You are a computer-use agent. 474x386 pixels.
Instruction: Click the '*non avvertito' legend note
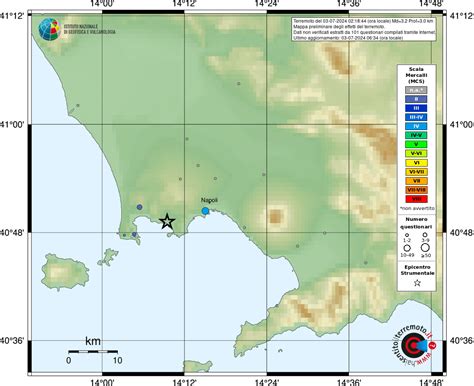click(x=417, y=208)
